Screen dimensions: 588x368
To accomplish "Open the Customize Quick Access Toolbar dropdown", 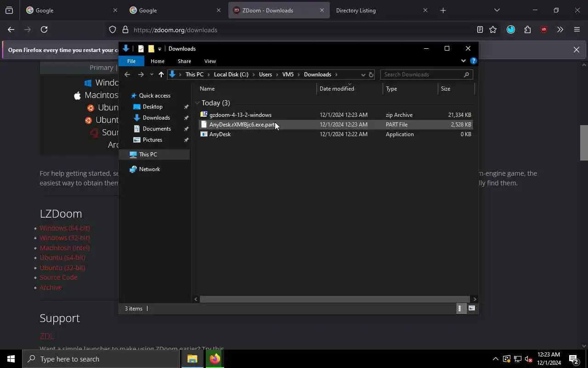I will tap(159, 49).
